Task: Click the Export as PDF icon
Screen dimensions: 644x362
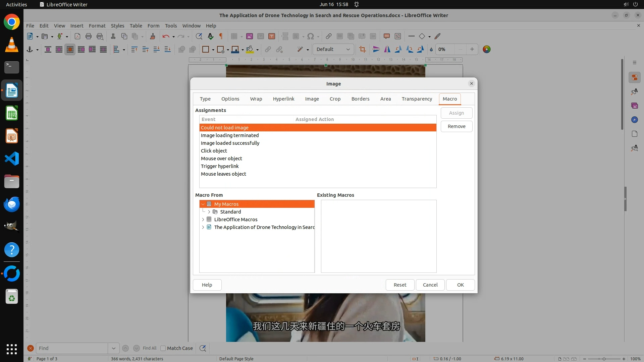Action: click(x=77, y=37)
